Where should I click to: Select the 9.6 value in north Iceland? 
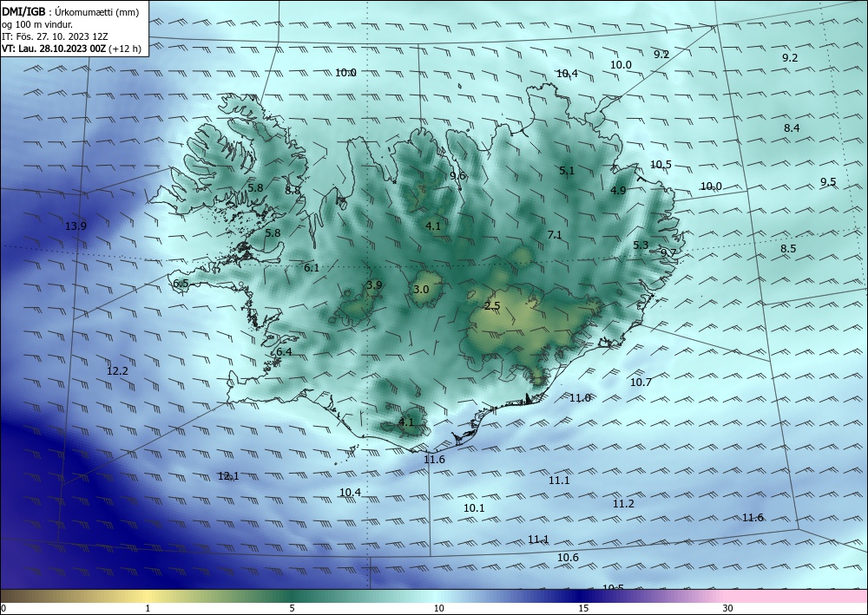[x=457, y=176]
